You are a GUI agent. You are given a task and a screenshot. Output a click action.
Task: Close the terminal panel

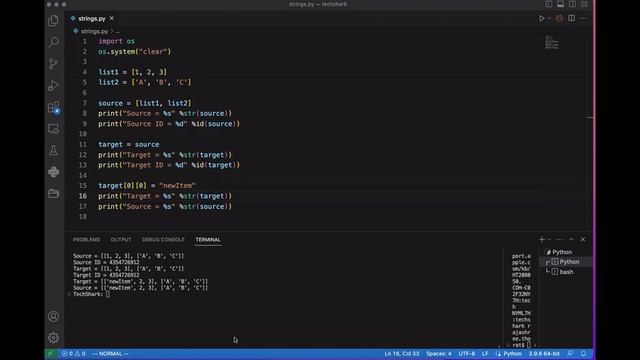tap(583, 240)
